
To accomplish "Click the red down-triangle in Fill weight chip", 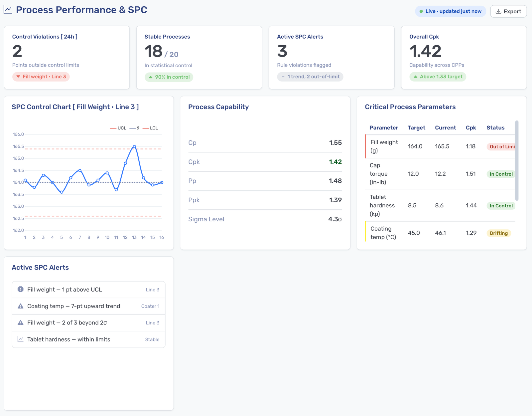I will [18, 77].
